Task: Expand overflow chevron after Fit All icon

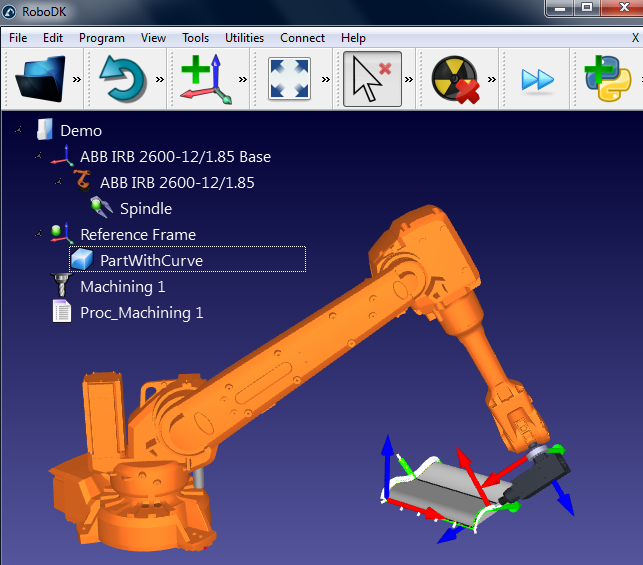Action: [326, 79]
